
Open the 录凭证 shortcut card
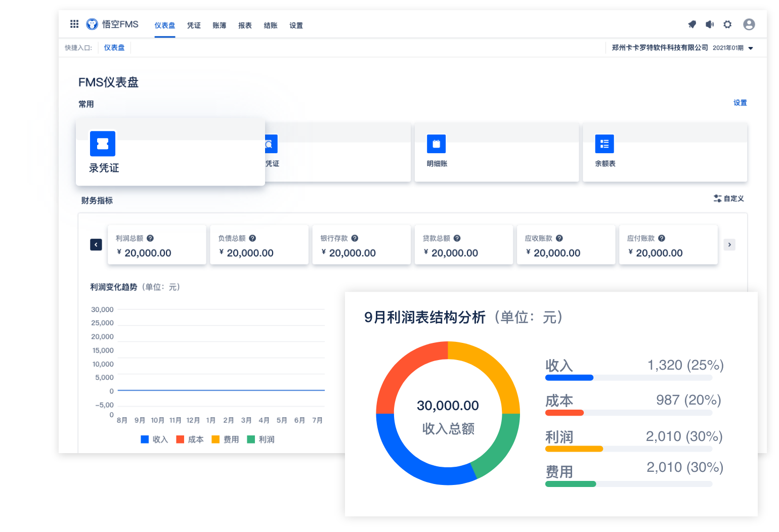(x=170, y=152)
